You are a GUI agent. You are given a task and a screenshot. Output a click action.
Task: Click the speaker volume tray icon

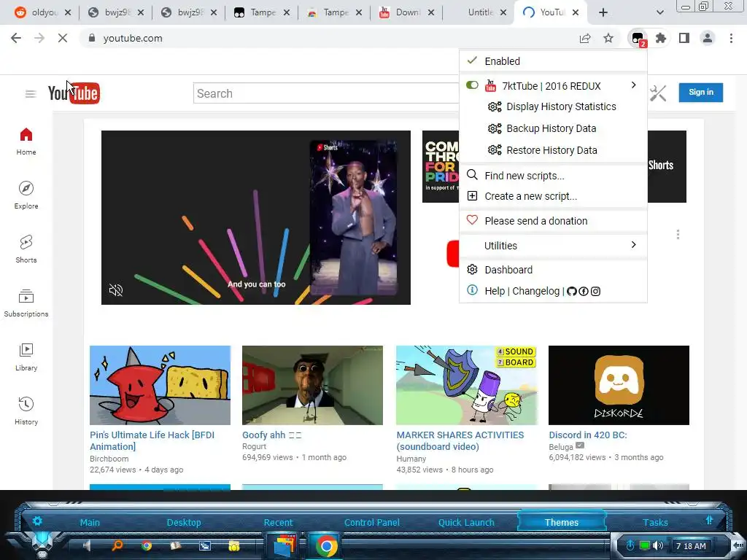pos(658,545)
